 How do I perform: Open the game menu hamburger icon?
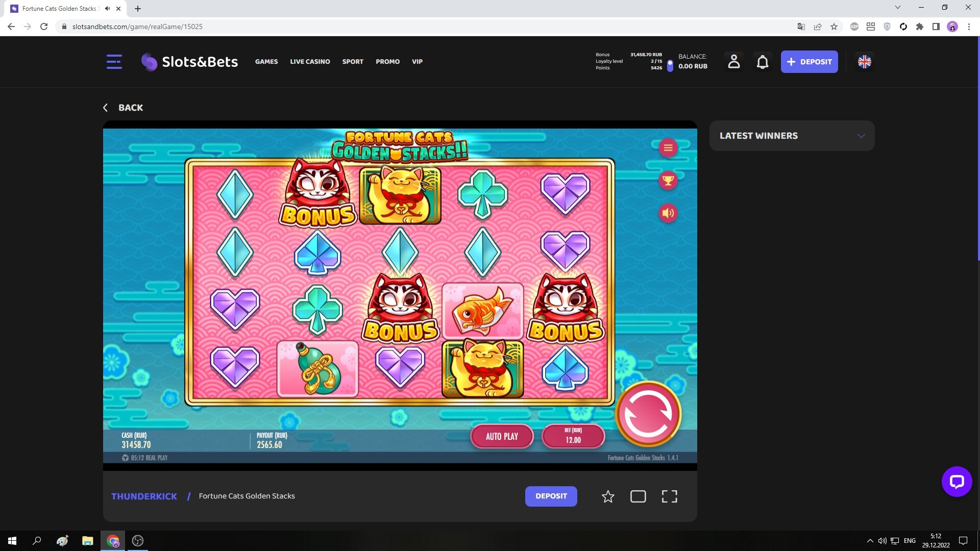point(668,148)
